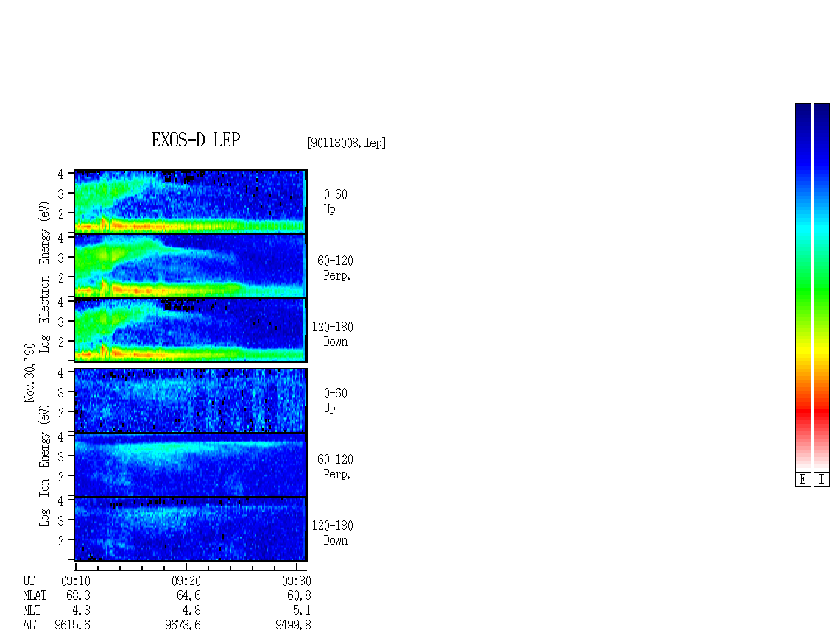Click the Nov.30,'90 date label

point(29,373)
